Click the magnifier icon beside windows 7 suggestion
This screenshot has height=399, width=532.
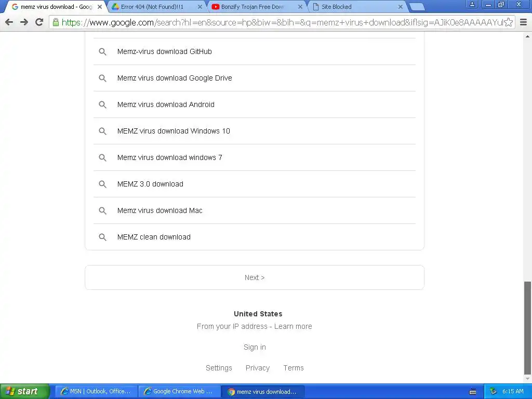(102, 157)
